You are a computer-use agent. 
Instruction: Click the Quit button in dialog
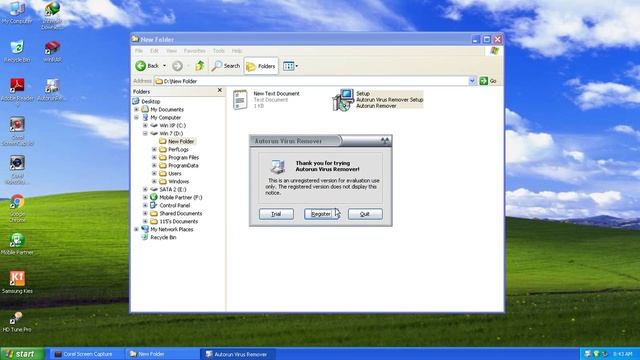coord(365,214)
